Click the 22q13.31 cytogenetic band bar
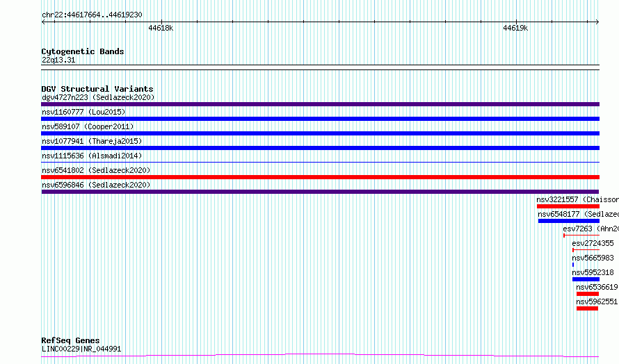 tap(320, 67)
